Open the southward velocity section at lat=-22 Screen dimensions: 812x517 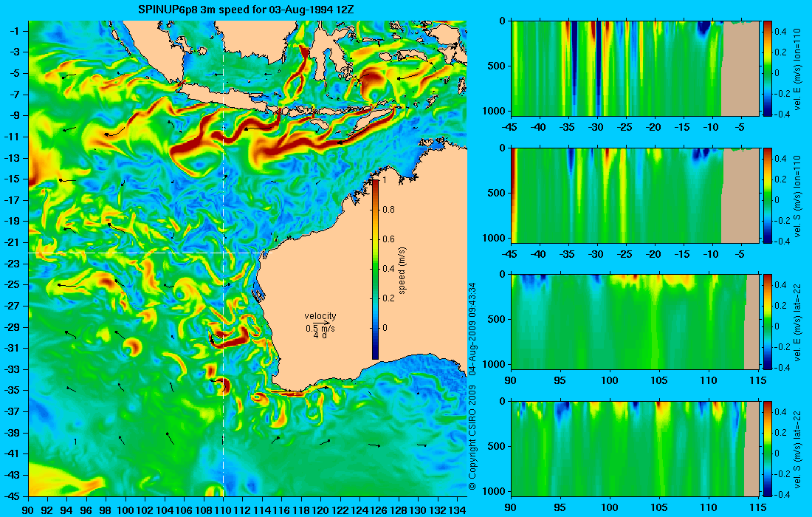(636, 448)
